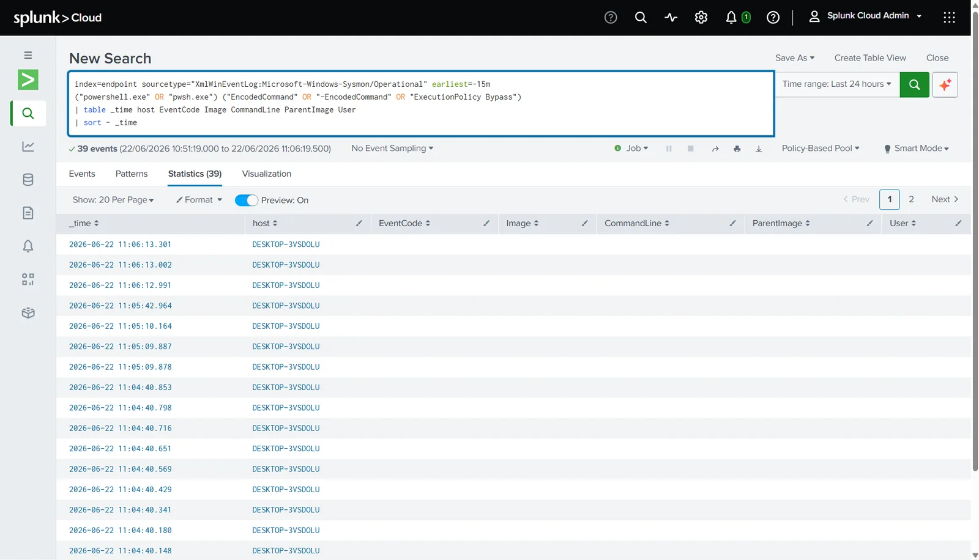The width and height of the screenshot is (979, 560).
Task: Open the support circle icon left of search
Action: pos(611,17)
